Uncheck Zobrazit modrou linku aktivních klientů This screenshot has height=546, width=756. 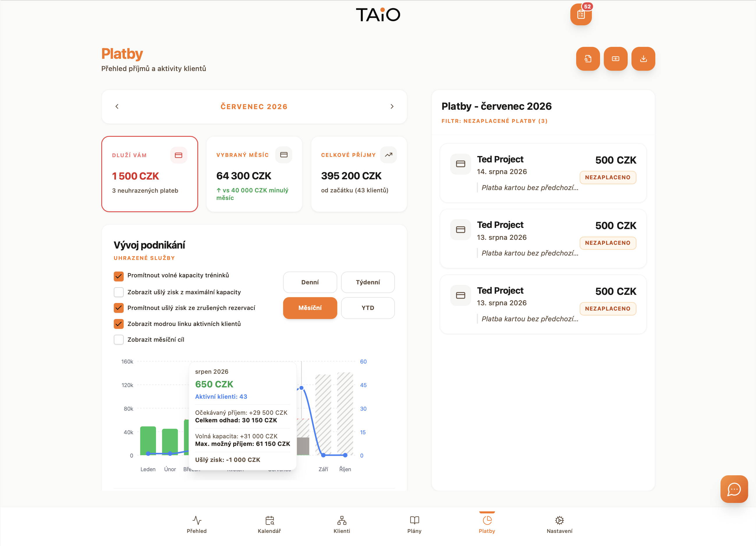tap(119, 324)
